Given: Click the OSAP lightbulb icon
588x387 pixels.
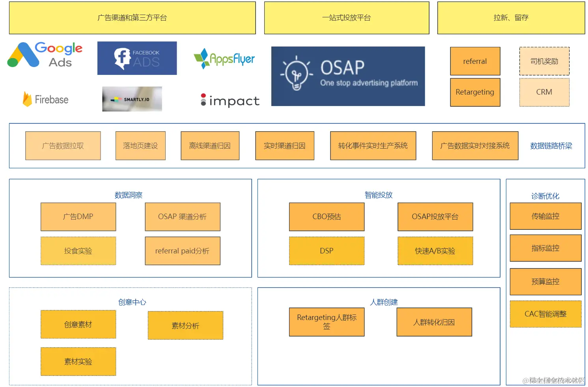Looking at the screenshot, I should coord(296,74).
